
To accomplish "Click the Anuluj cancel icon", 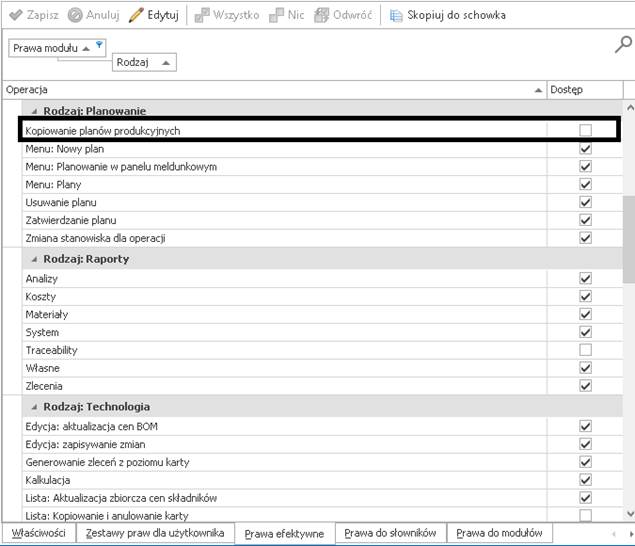I will click(x=75, y=15).
